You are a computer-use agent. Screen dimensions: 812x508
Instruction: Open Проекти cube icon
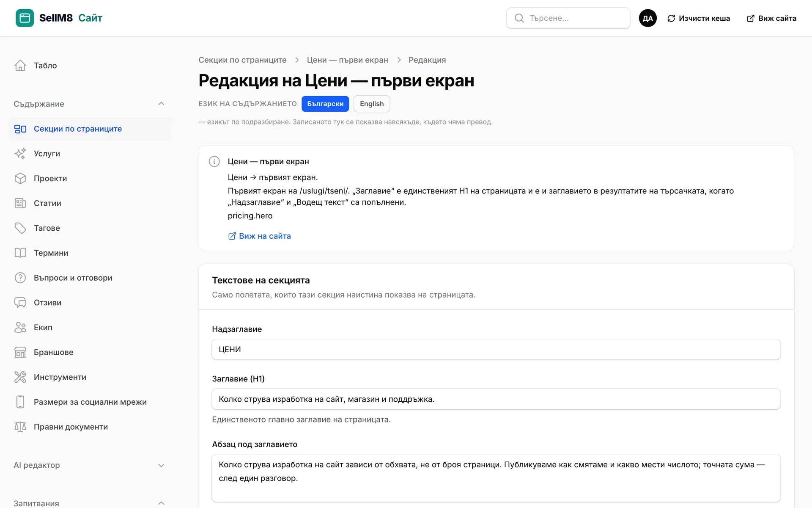(20, 179)
